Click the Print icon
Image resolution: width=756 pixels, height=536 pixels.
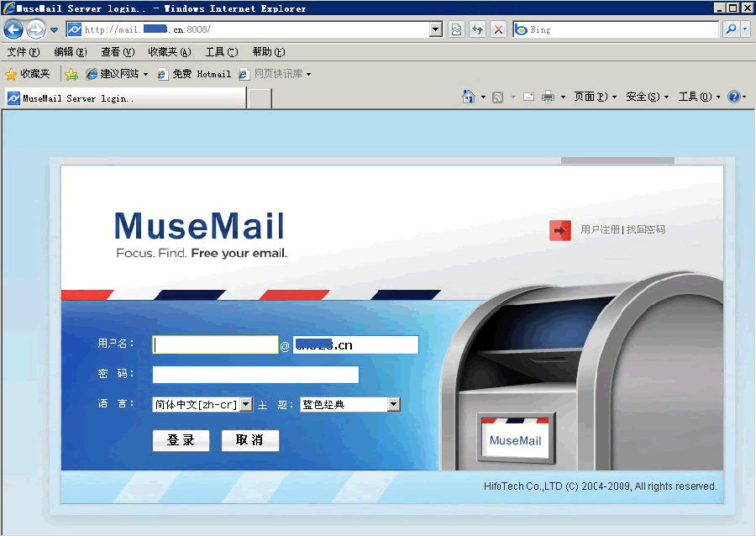coord(548,97)
